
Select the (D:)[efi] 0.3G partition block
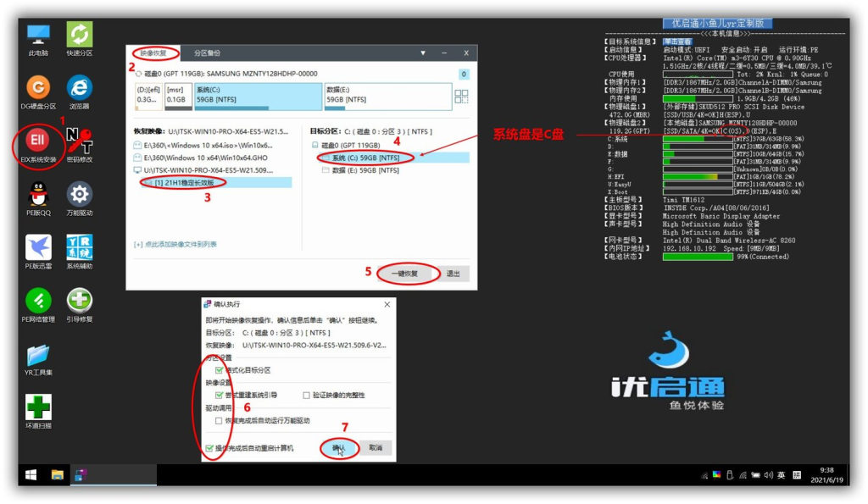[148, 95]
